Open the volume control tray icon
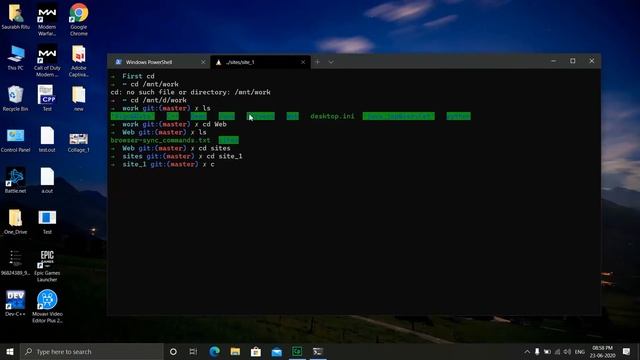The height and width of the screenshot is (360, 640). (567, 351)
